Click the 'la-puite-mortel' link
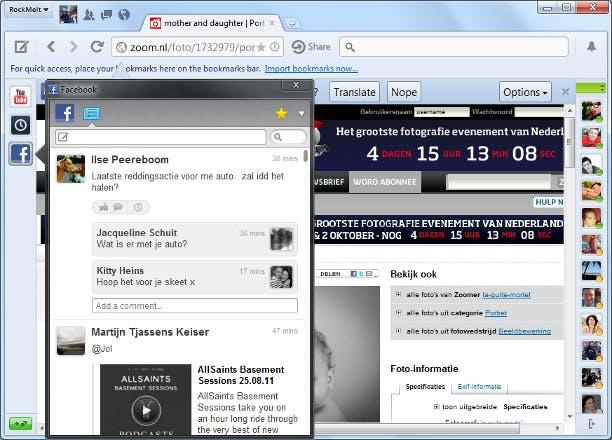612x440 pixels. [506, 295]
